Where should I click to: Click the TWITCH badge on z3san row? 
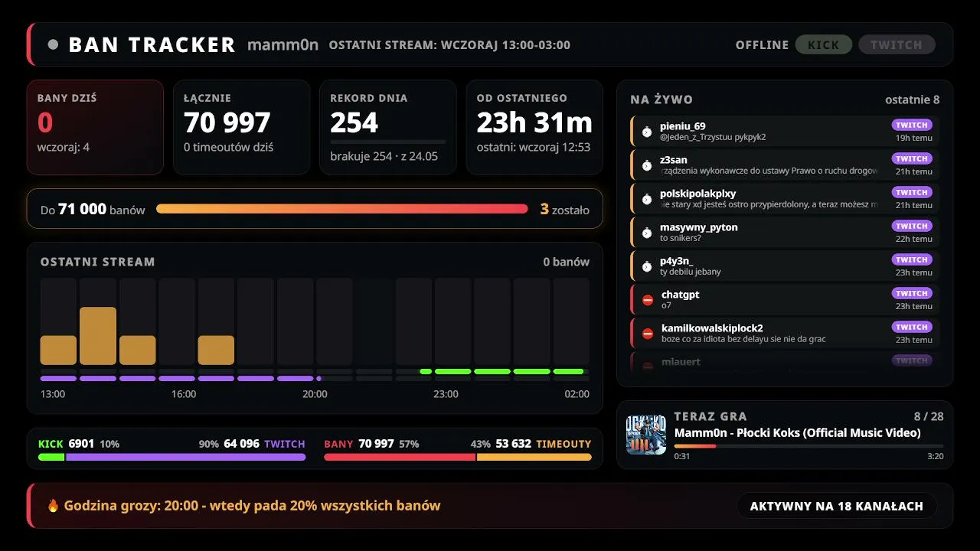coord(912,158)
